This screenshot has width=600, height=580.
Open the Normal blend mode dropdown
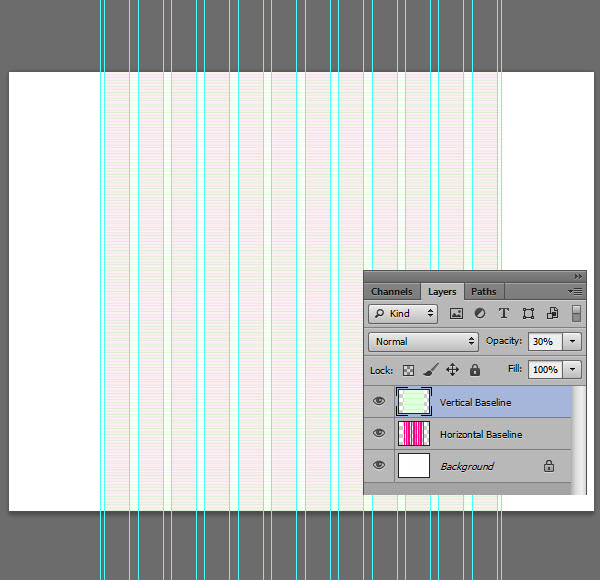click(x=423, y=342)
